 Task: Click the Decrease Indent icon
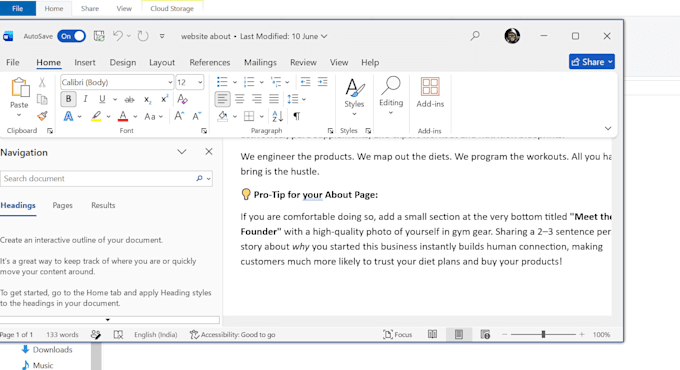tap(305, 82)
